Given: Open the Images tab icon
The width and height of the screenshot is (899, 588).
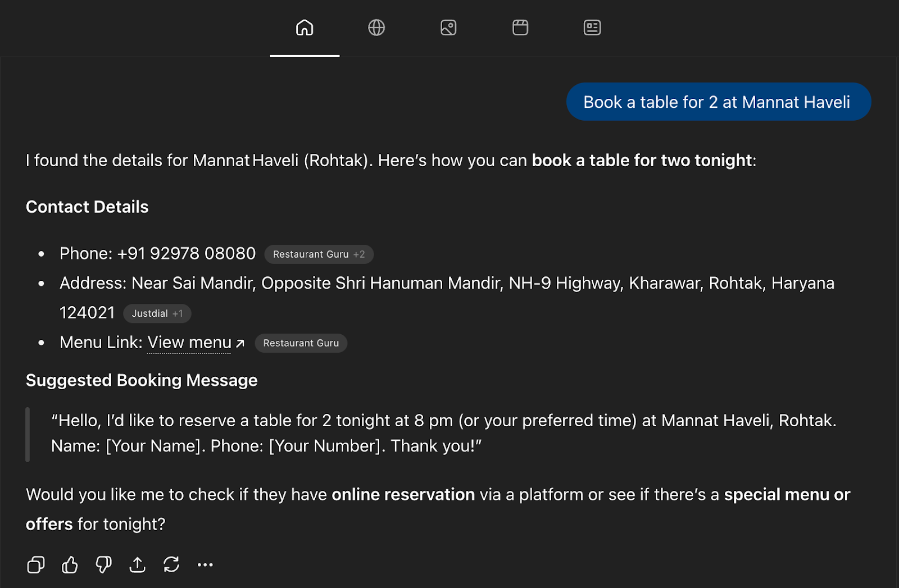Looking at the screenshot, I should pyautogui.click(x=448, y=28).
